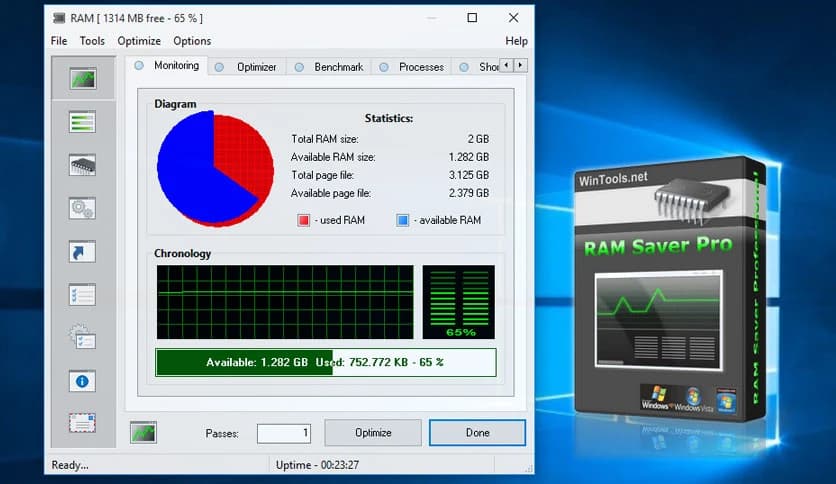Click the 65% level meter
Screen dimensions: 836x484
coord(459,302)
